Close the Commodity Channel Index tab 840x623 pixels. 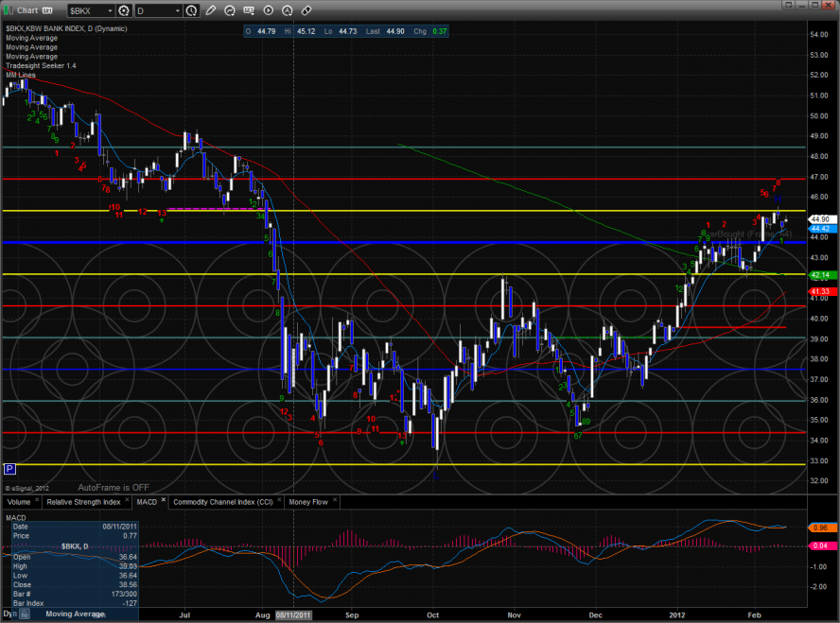tap(279, 500)
